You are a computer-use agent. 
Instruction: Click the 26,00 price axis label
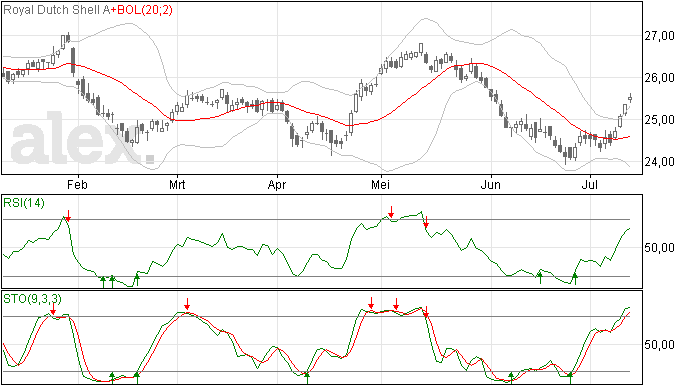point(660,78)
